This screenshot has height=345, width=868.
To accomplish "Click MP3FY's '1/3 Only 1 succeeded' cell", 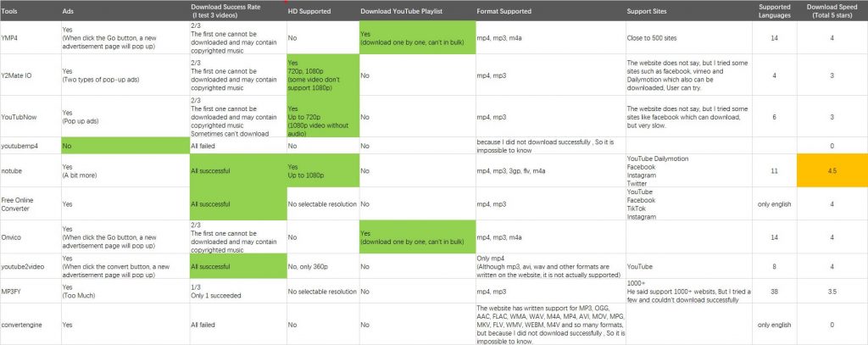I will (x=238, y=291).
